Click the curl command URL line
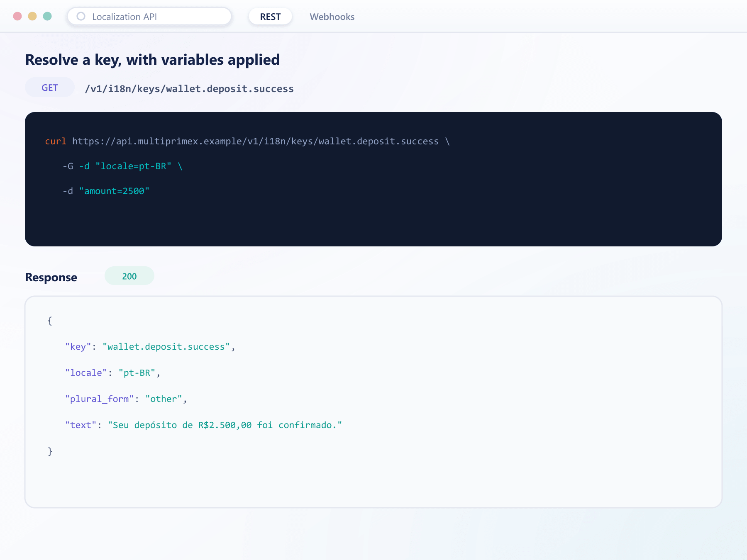Viewport: 747px width, 560px height. [247, 141]
